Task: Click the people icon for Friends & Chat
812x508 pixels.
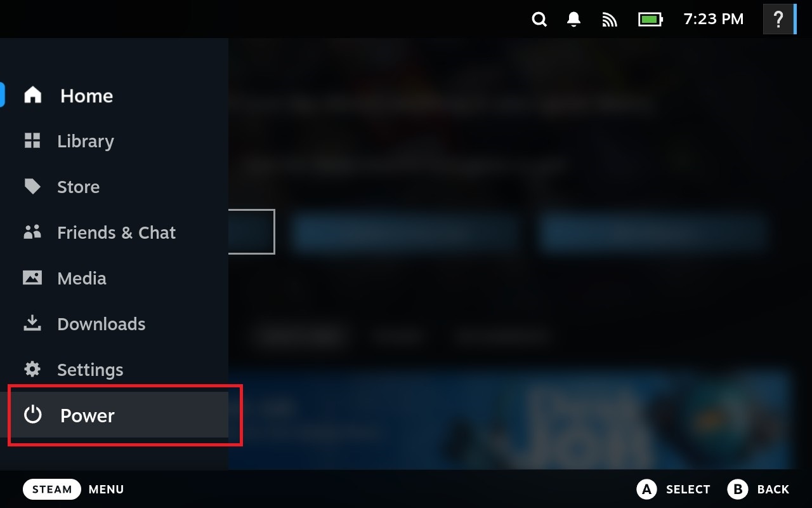Action: point(32,232)
